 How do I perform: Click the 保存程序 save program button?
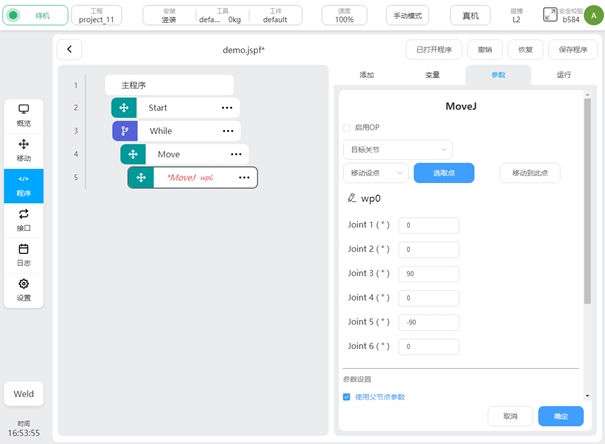point(572,50)
